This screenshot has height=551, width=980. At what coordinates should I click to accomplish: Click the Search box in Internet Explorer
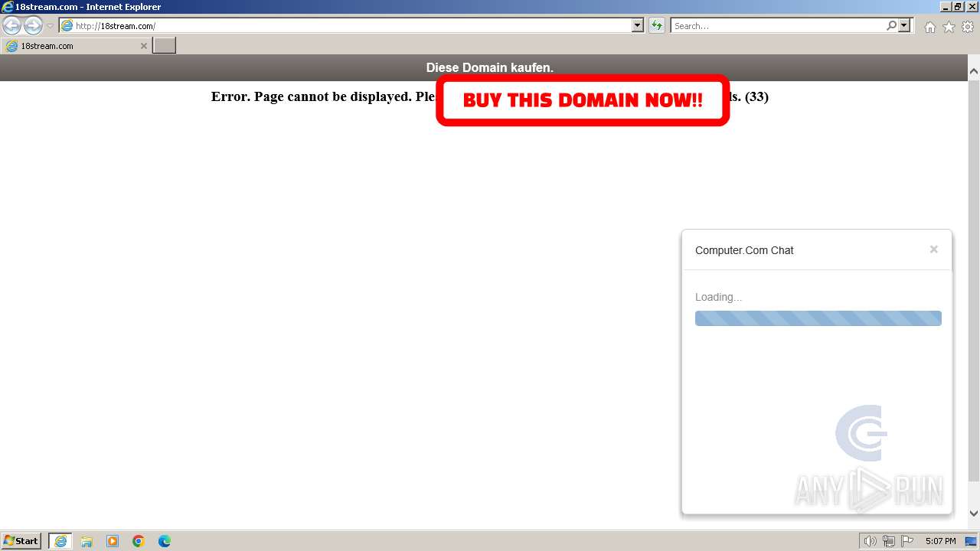[x=777, y=26]
